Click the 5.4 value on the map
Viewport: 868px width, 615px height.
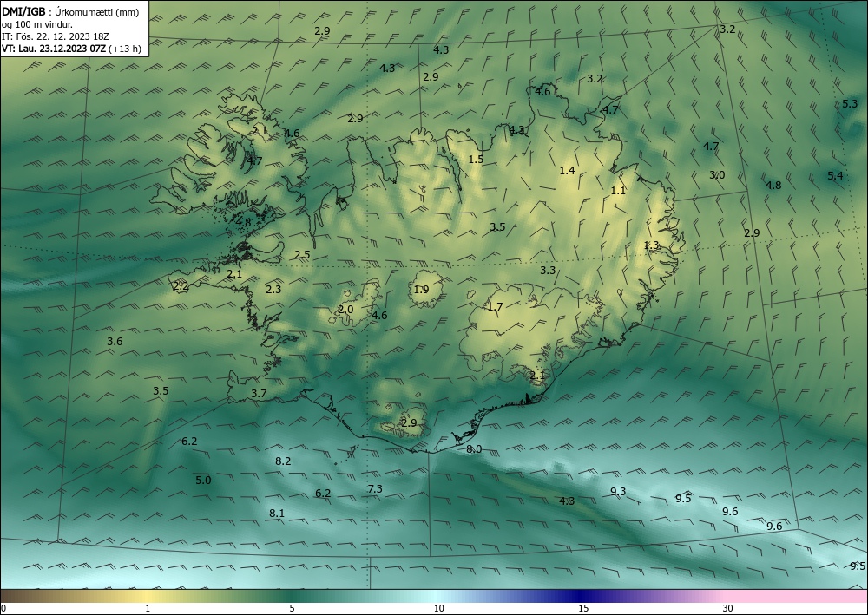coord(835,175)
